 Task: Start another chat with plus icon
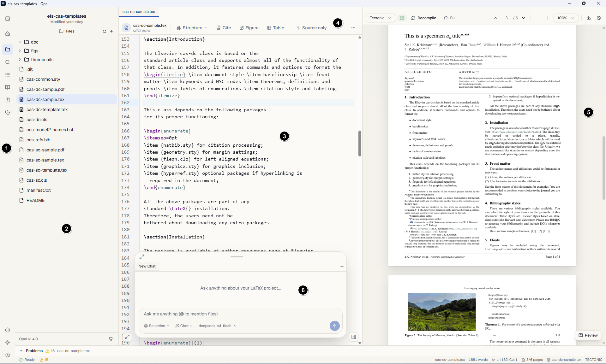(342, 267)
